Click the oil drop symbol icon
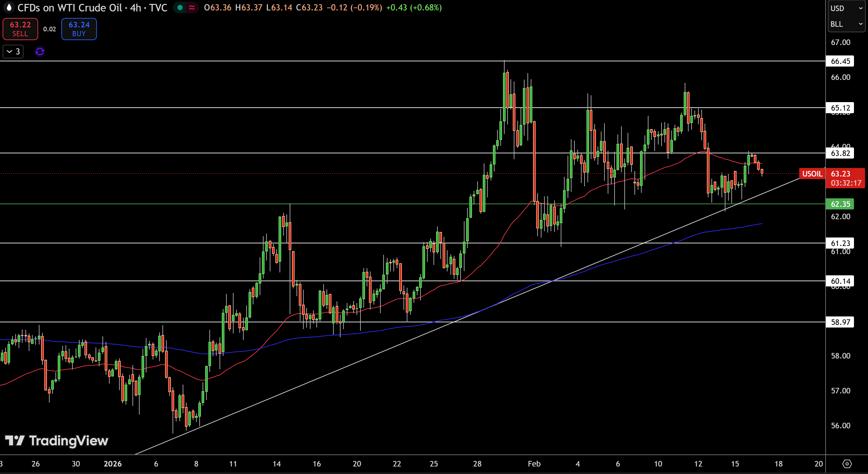 (9, 8)
